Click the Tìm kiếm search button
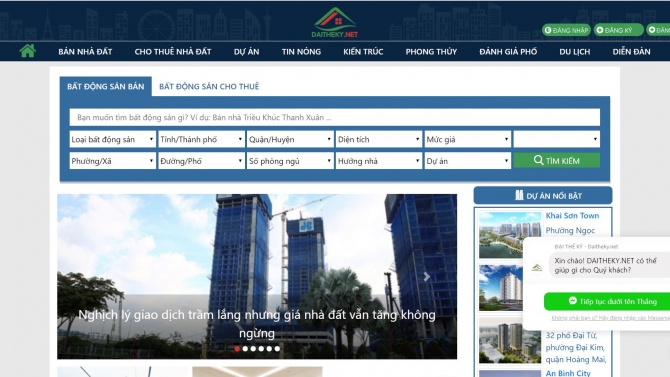This screenshot has width=670, height=377. point(556,160)
